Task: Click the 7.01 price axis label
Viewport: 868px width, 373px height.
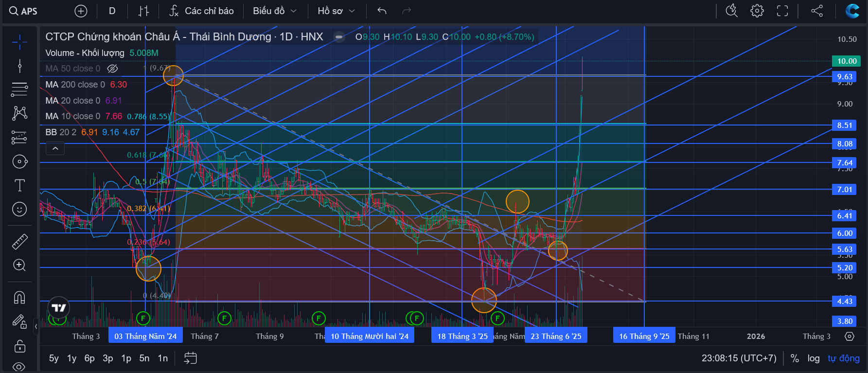Action: pos(845,189)
